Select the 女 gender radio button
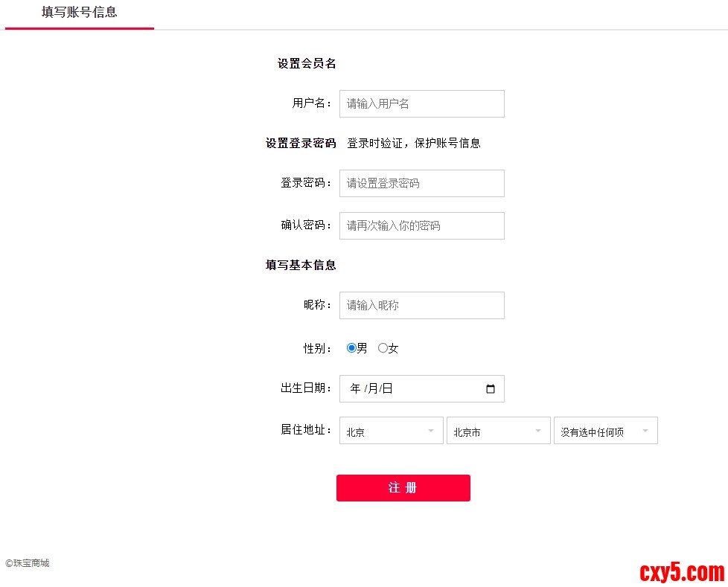The height and width of the screenshot is (587, 728). pyautogui.click(x=383, y=347)
